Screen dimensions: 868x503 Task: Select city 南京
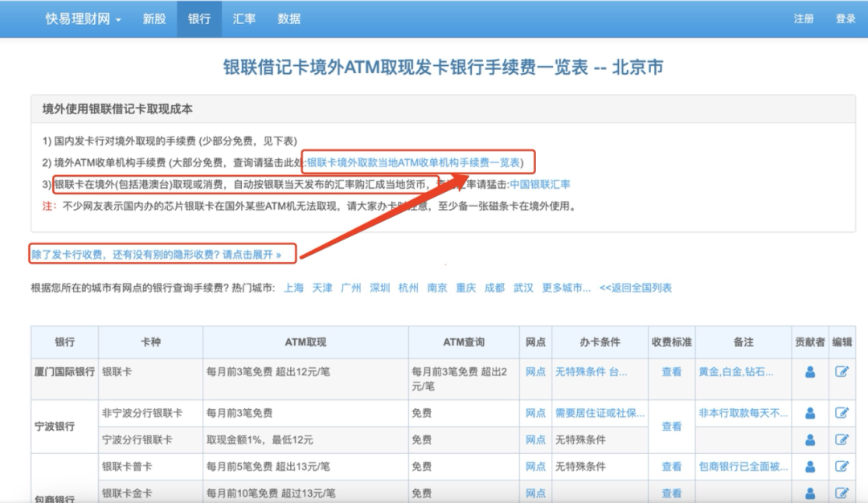coord(437,288)
